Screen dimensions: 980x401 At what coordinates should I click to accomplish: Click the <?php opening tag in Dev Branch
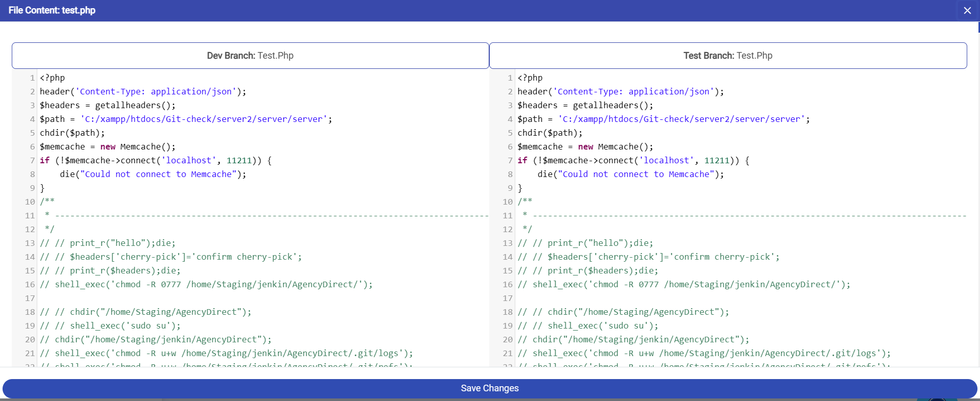[52, 78]
